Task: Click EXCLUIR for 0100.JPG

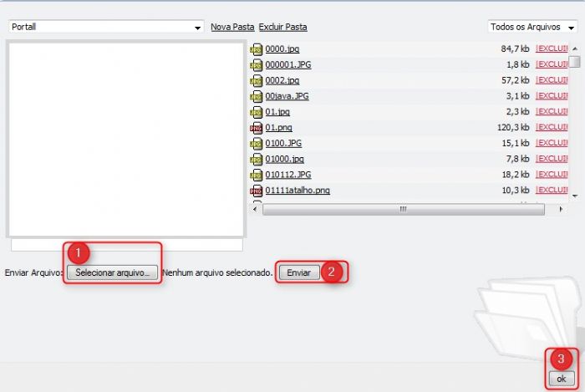Action: [552, 142]
